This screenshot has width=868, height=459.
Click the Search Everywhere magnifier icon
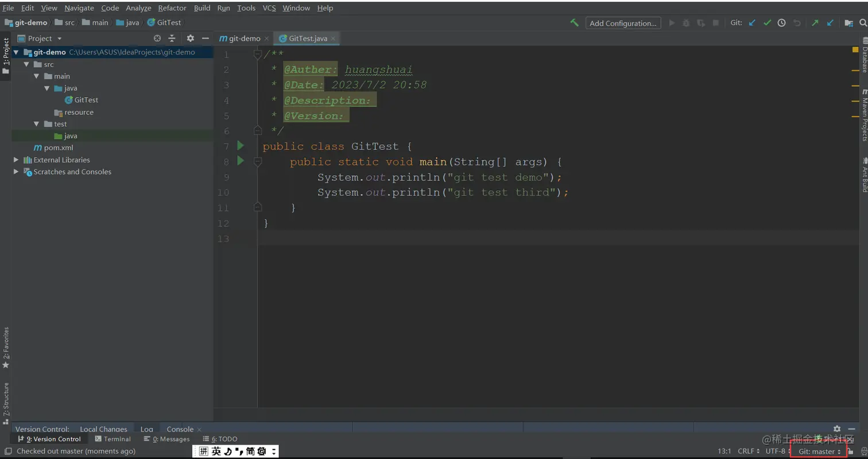point(864,23)
